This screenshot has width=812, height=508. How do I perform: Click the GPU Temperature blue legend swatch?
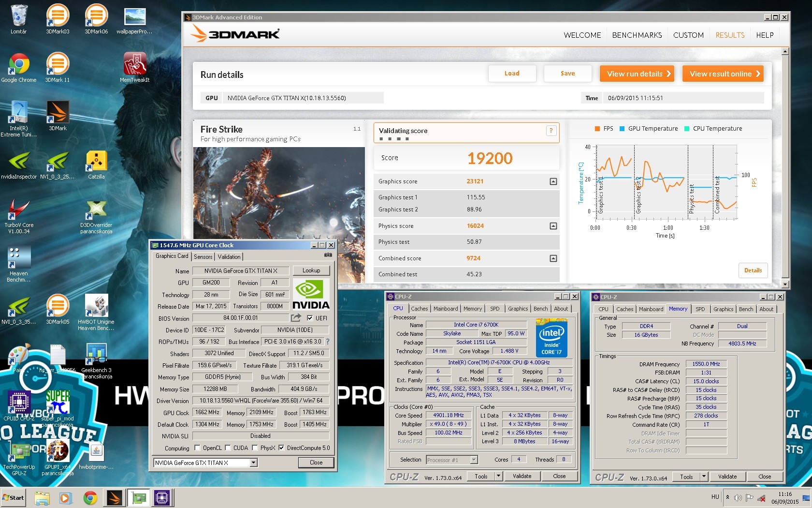pos(622,129)
